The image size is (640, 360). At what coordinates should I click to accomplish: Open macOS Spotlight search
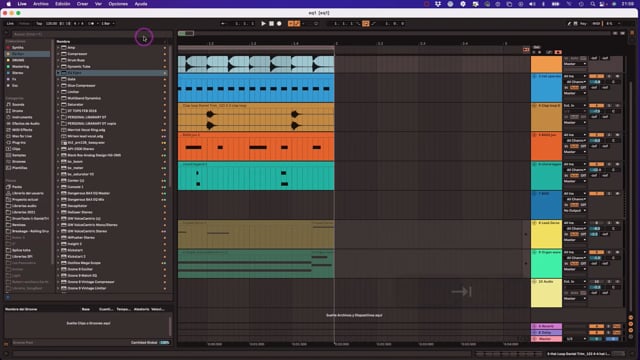tap(593, 4)
